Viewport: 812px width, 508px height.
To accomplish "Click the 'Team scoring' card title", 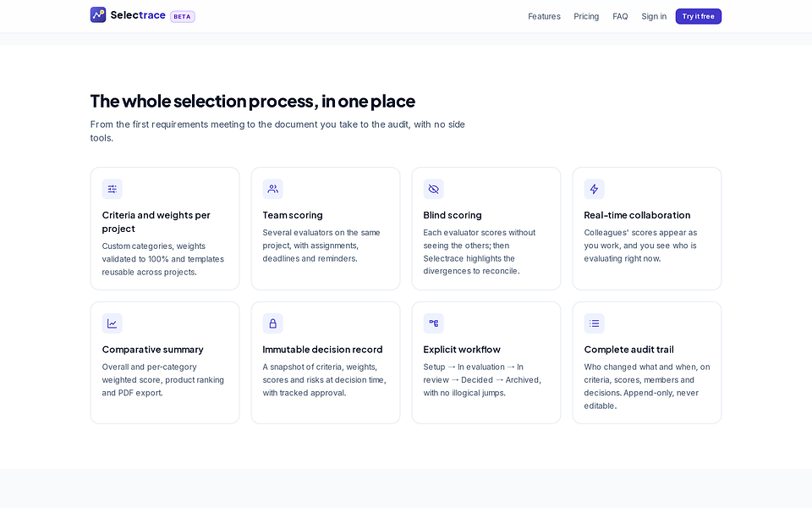I will [x=293, y=215].
